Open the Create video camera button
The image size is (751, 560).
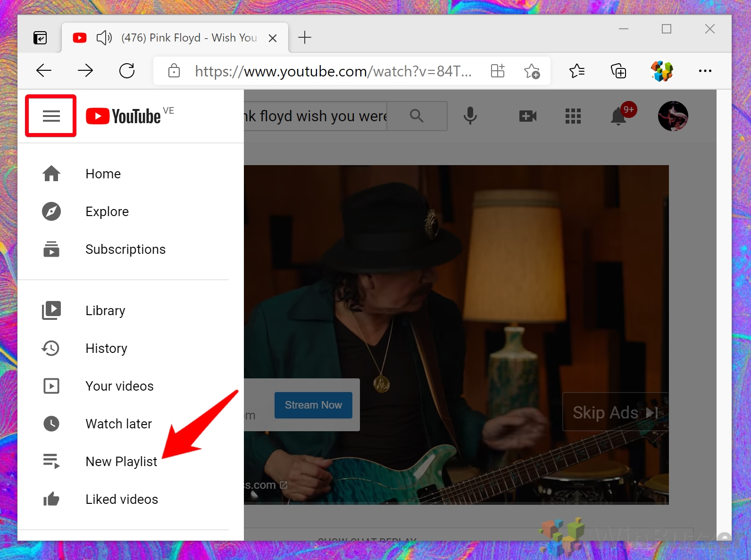coord(528,116)
